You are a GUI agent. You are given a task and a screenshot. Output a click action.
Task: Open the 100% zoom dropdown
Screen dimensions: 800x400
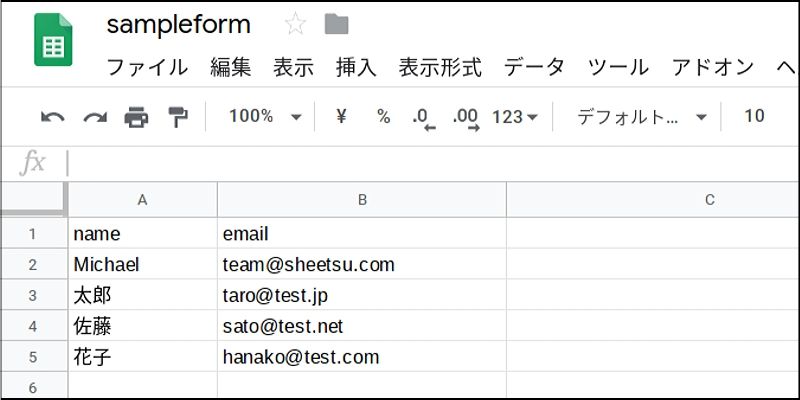pos(265,117)
